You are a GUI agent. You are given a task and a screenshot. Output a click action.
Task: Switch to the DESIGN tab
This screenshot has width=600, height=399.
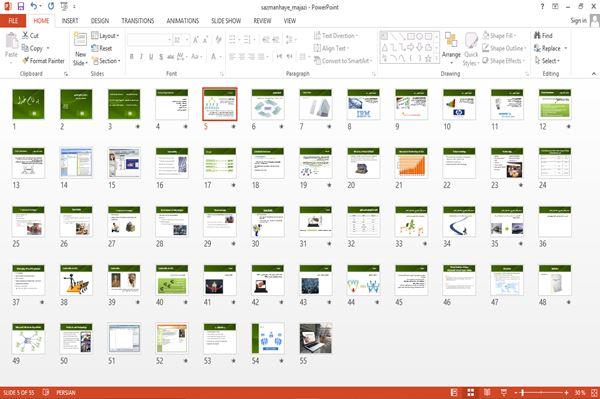coord(100,21)
